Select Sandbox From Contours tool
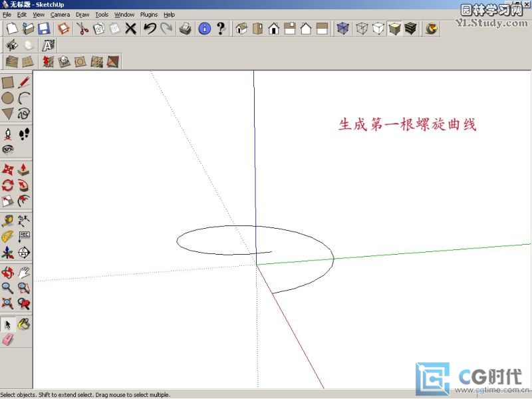 click(12, 62)
